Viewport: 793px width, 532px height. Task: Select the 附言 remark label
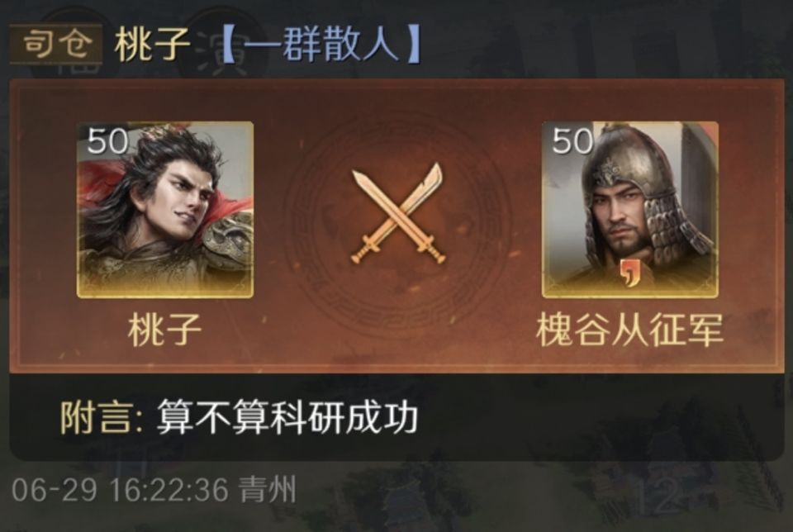click(102, 417)
